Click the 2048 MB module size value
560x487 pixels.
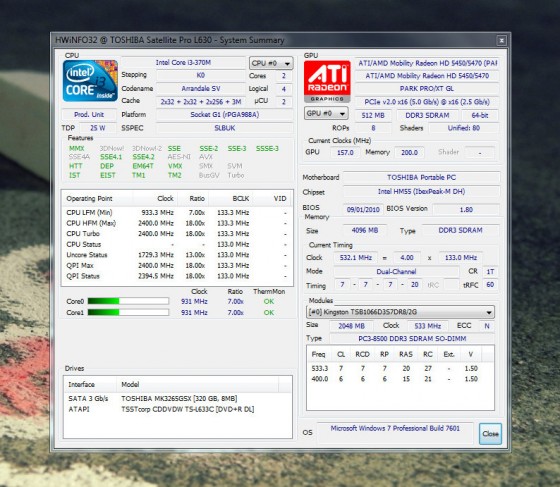(351, 326)
